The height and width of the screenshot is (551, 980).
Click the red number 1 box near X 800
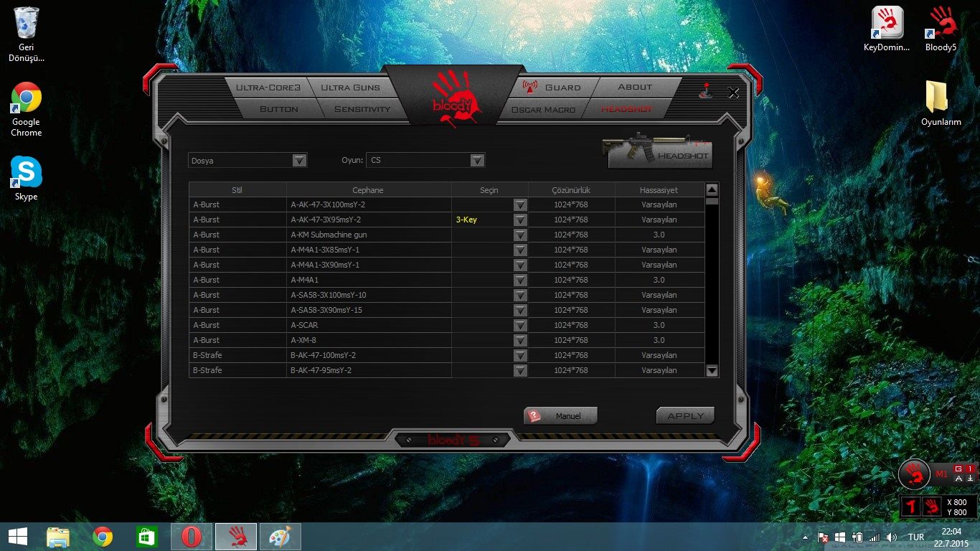click(x=910, y=507)
